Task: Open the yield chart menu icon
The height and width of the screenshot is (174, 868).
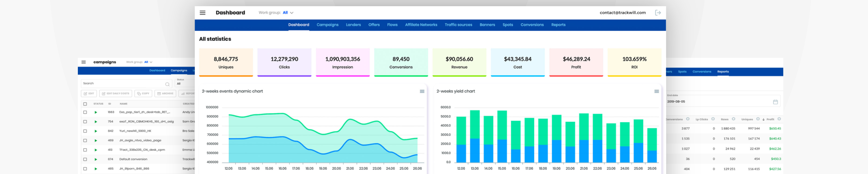Action: pos(657,91)
